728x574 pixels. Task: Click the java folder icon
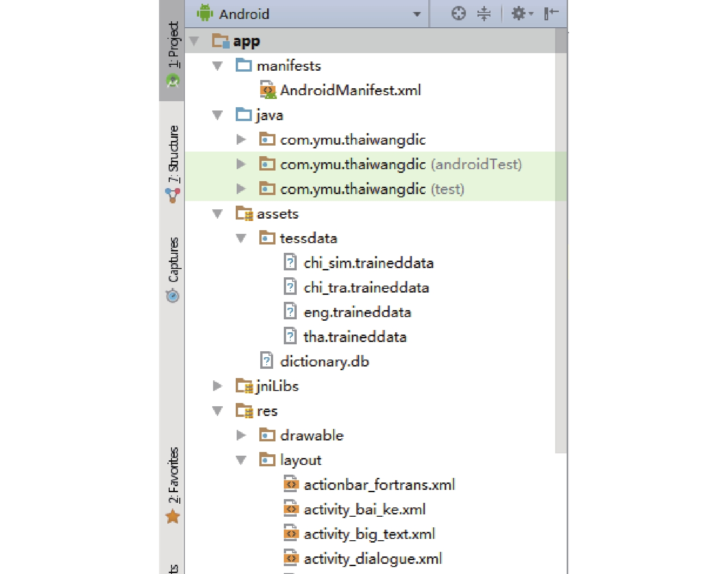pos(244,114)
